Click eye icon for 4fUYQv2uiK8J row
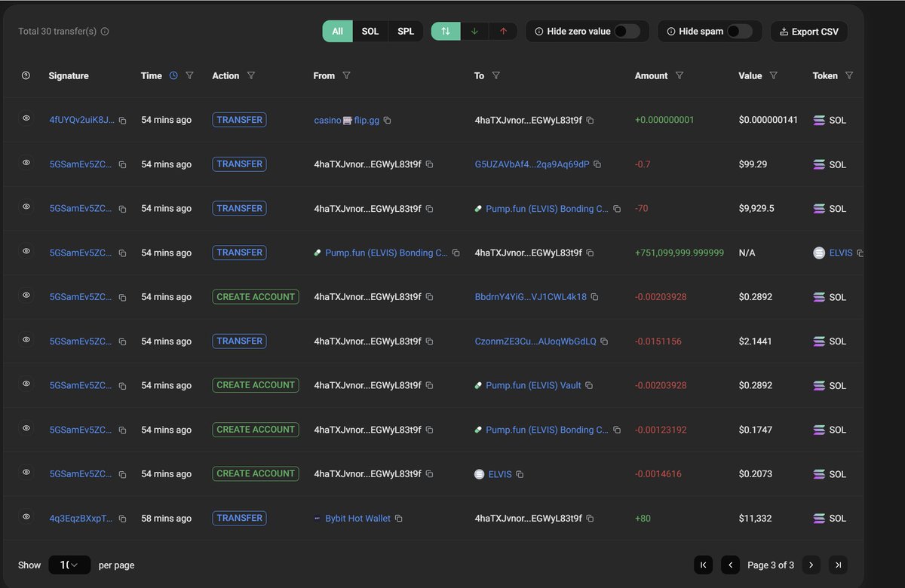Viewport: 905px width, 588px height. (x=26, y=118)
